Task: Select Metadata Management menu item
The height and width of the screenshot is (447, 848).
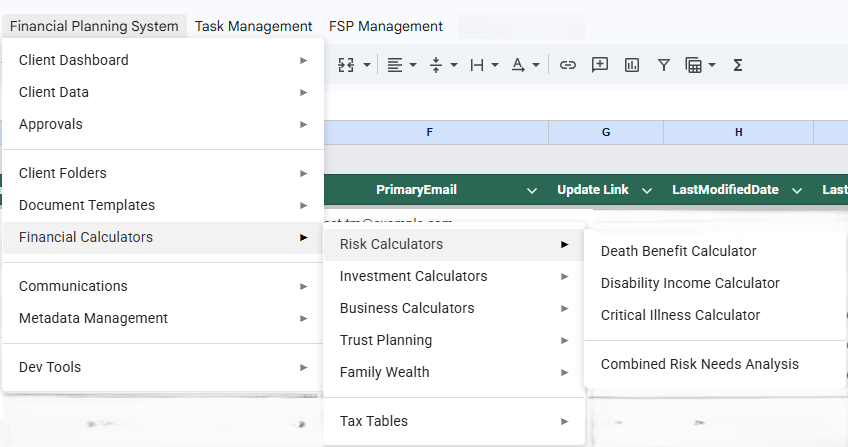Action: (163, 318)
